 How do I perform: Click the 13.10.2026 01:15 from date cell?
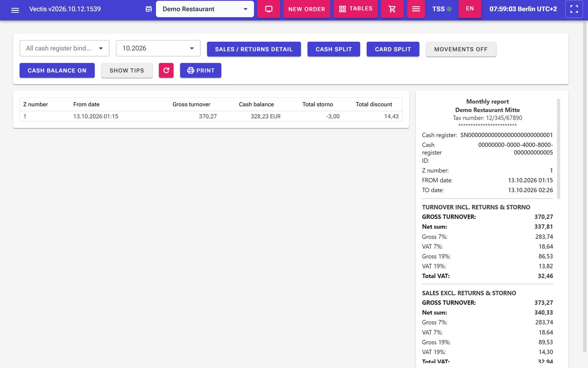96,116
